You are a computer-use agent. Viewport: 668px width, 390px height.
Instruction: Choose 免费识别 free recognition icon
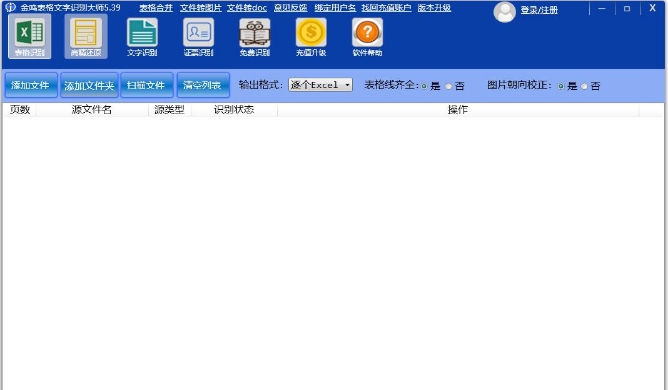(x=254, y=37)
